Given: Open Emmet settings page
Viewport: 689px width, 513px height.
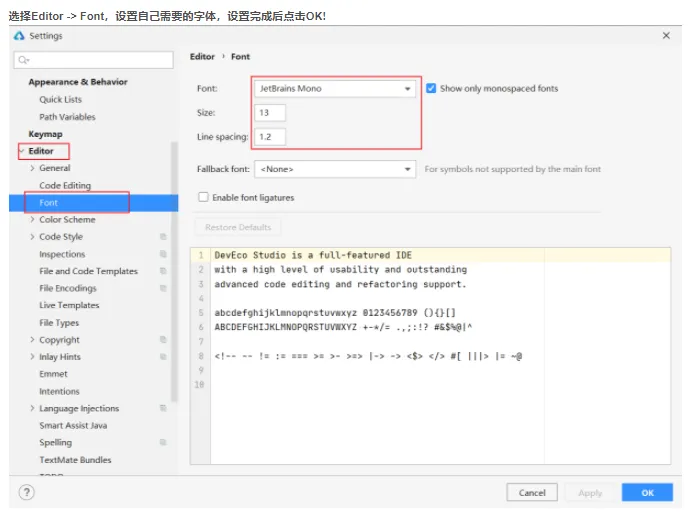Looking at the screenshot, I should point(53,374).
